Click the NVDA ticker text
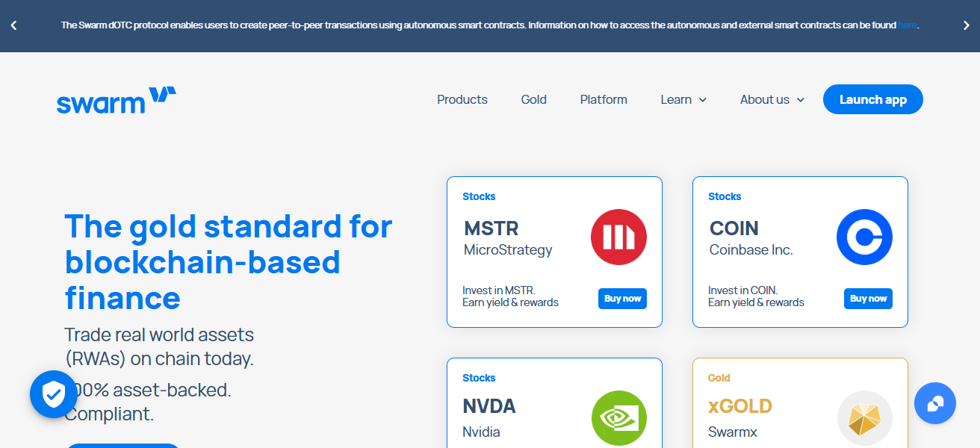 pyautogui.click(x=489, y=407)
